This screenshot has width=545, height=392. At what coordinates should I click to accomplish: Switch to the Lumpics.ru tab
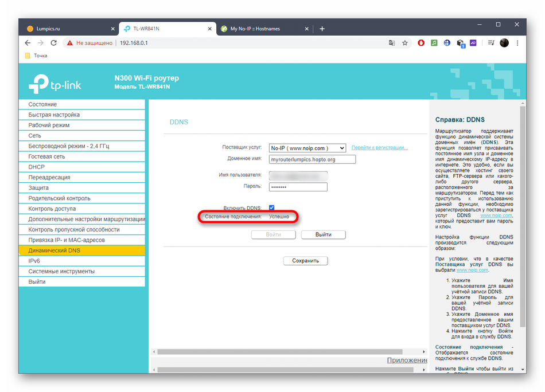point(67,29)
